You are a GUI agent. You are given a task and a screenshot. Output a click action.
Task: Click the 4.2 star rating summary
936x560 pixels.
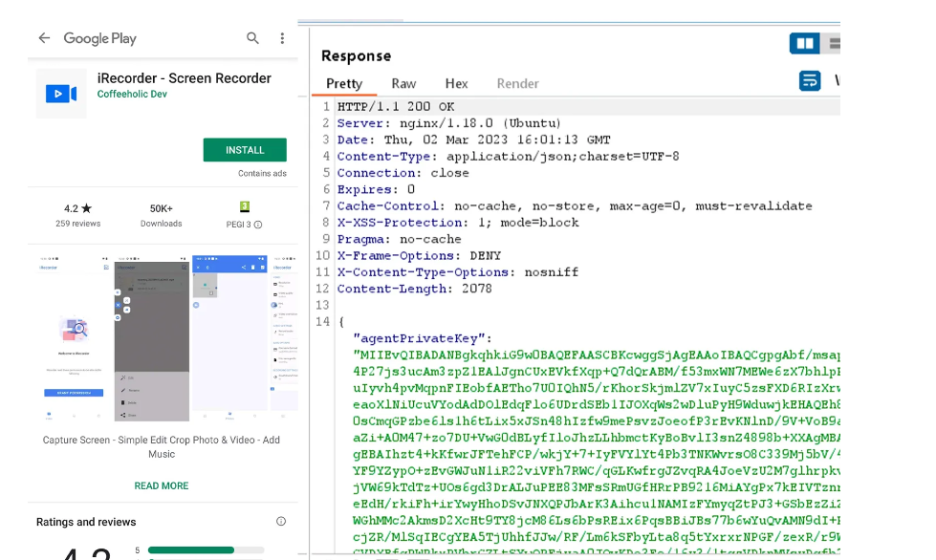(78, 208)
